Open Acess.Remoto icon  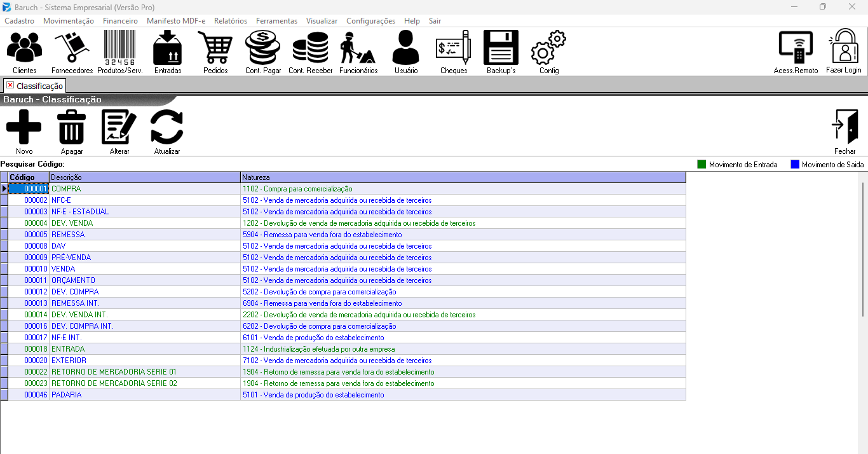coord(796,48)
